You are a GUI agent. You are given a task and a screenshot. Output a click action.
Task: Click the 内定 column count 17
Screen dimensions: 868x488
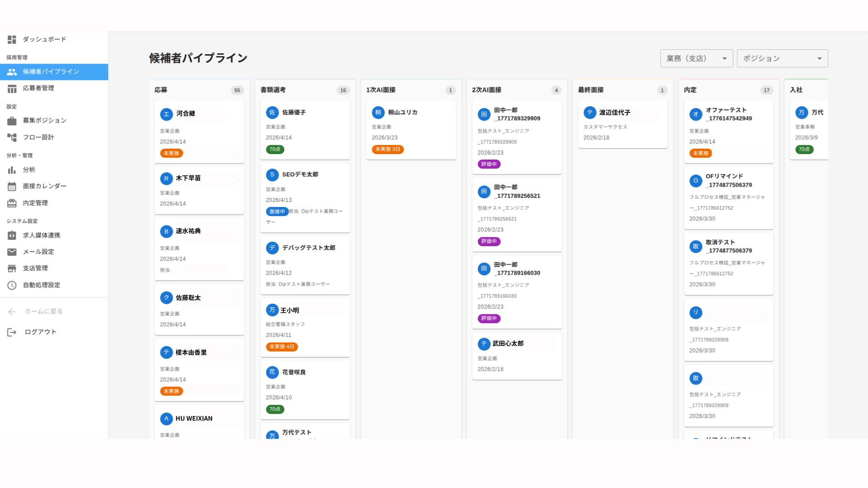pos(767,90)
